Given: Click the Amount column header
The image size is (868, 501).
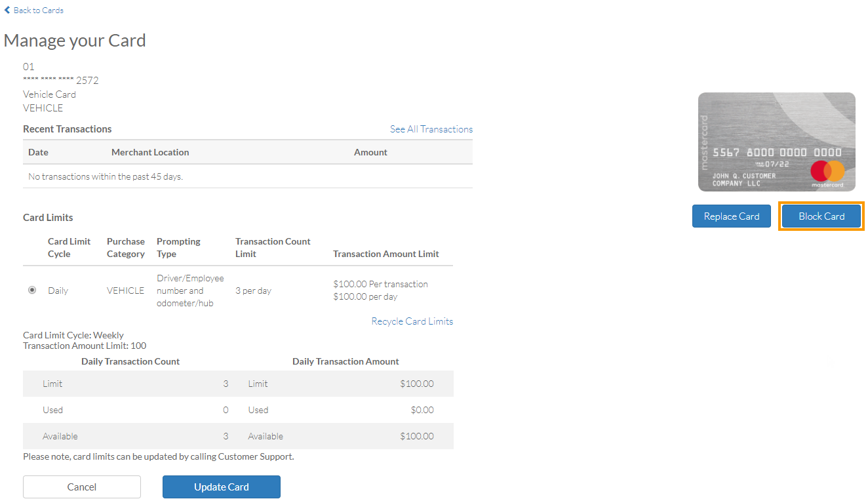Looking at the screenshot, I should (370, 151).
